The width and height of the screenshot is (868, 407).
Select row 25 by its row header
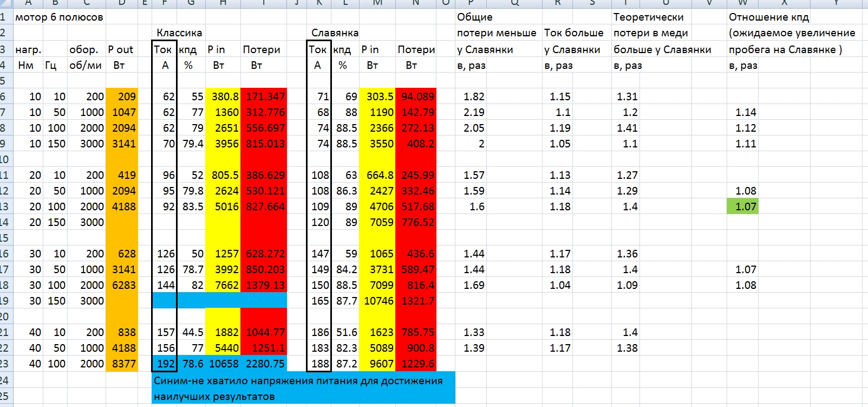4,396
